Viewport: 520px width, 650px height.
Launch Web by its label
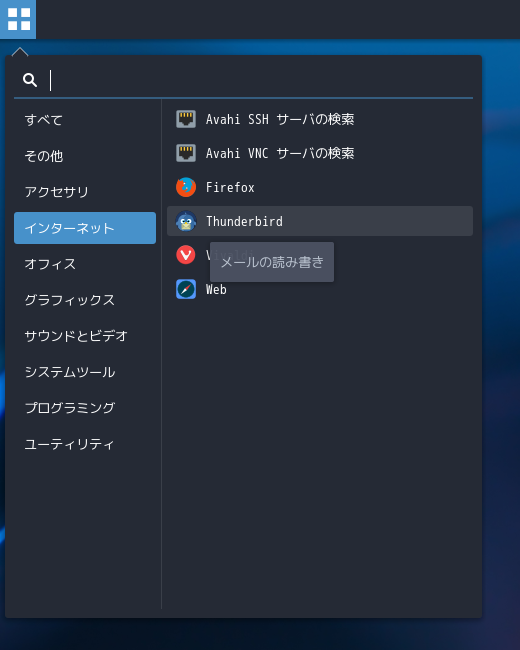[216, 289]
